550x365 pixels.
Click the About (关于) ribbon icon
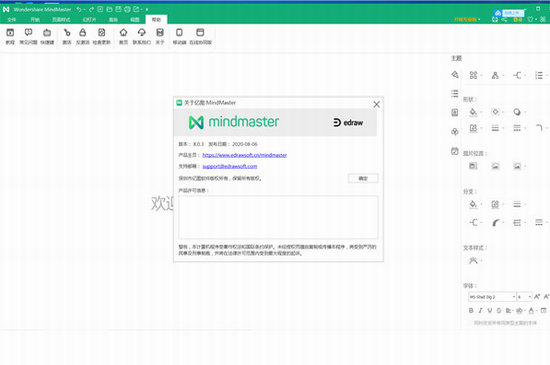pos(160,36)
